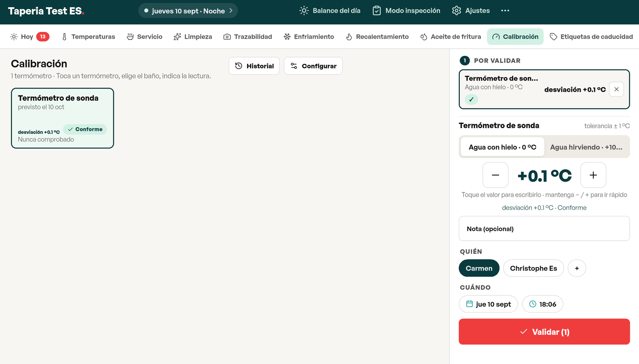639x364 pixels.
Task: Click the Conforme status badge
Action: pyautogui.click(x=85, y=129)
